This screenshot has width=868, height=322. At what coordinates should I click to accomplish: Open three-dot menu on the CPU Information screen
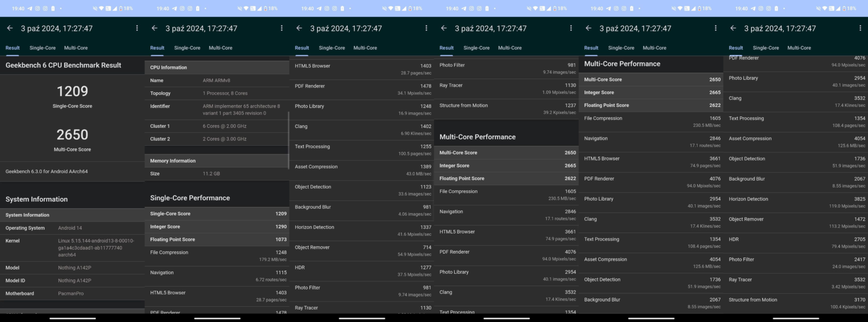pyautogui.click(x=282, y=28)
